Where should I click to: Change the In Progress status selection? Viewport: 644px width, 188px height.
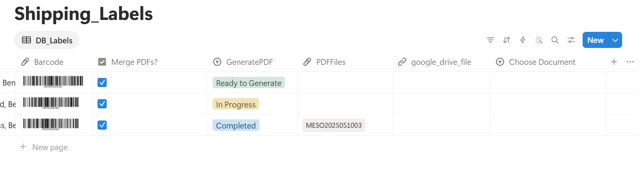click(236, 104)
